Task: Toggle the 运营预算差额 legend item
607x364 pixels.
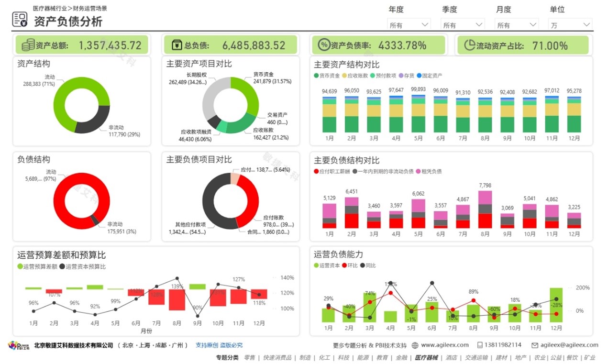Action: pos(37,266)
